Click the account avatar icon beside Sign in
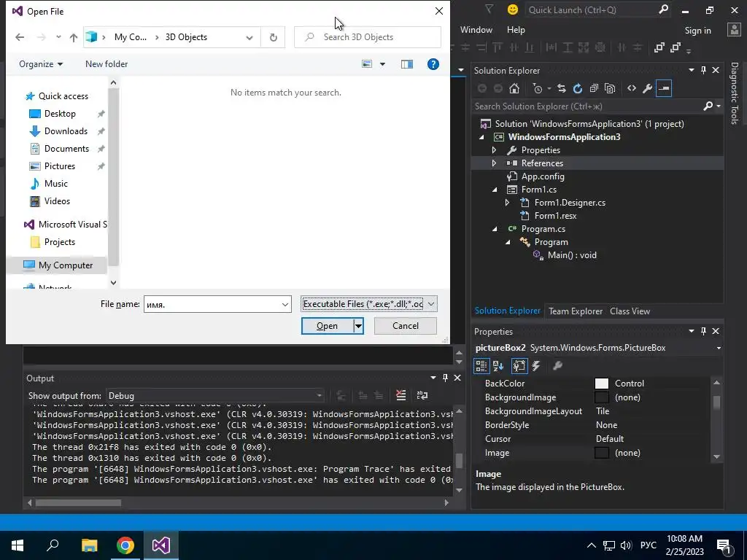 point(734,30)
